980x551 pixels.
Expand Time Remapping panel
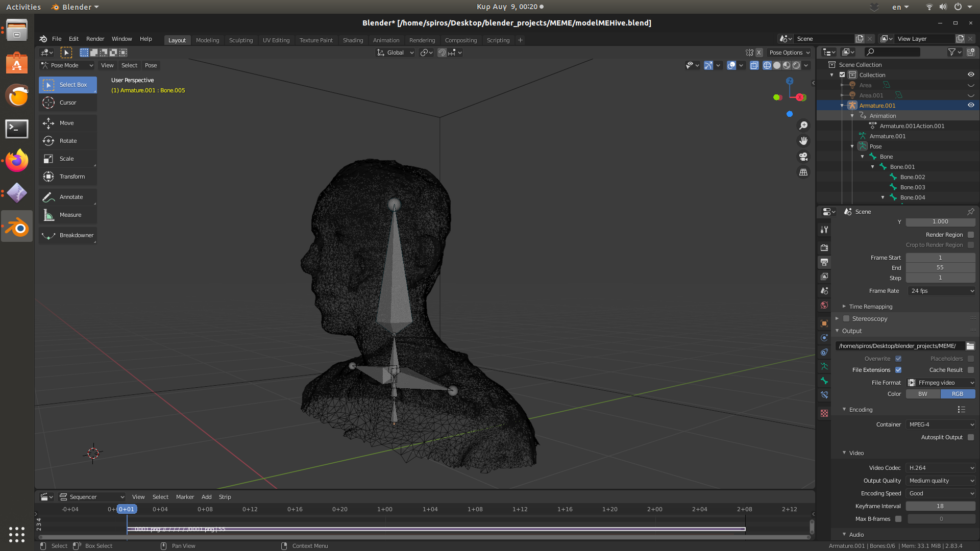pyautogui.click(x=871, y=307)
